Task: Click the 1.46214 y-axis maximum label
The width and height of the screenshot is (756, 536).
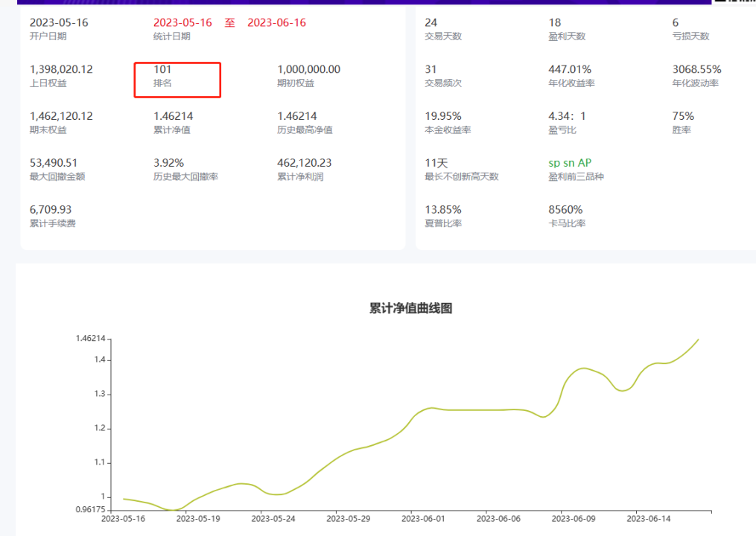Action: [x=91, y=339]
